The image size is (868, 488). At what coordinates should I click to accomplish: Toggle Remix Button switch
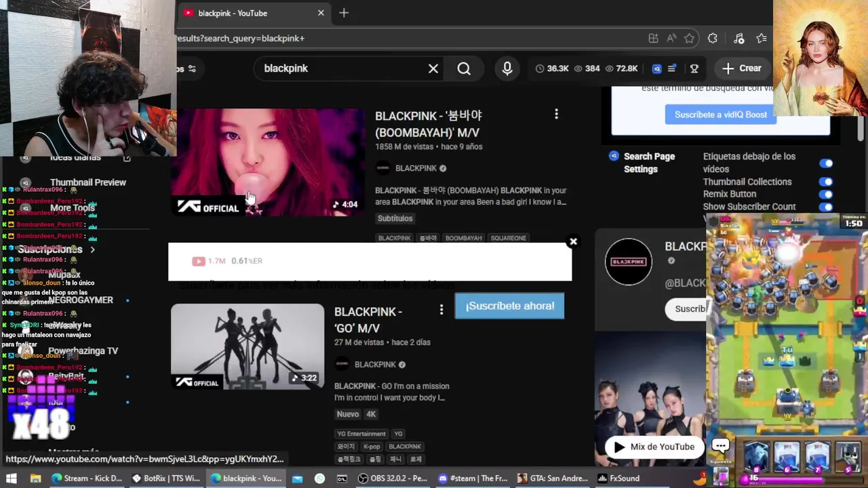click(826, 194)
